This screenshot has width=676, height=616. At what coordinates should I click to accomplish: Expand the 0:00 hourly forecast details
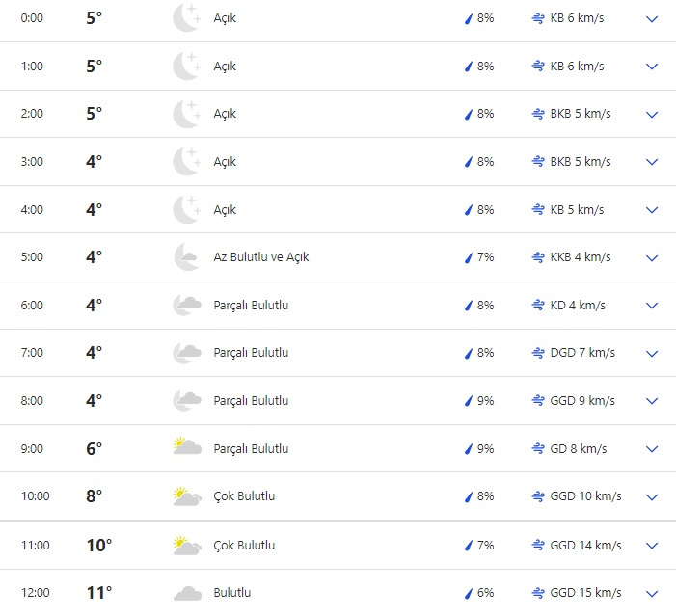(652, 19)
